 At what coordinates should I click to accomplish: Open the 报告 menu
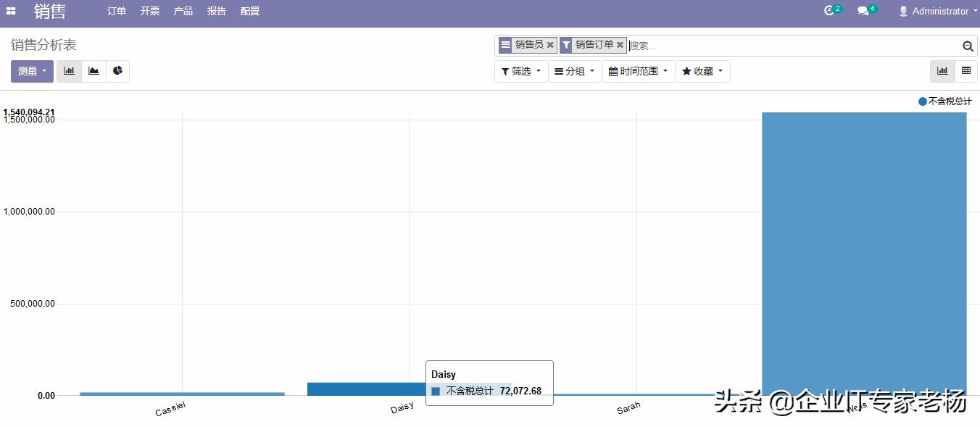pyautogui.click(x=217, y=11)
